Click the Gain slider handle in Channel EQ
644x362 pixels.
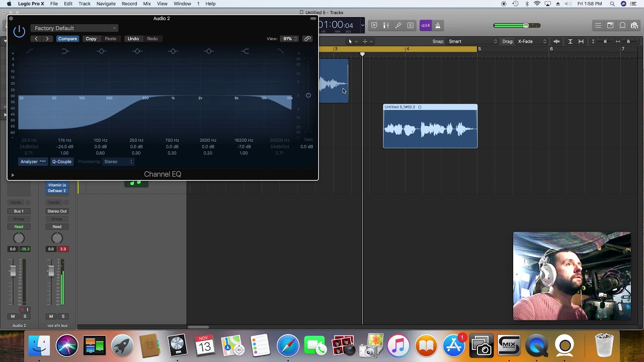point(308,96)
